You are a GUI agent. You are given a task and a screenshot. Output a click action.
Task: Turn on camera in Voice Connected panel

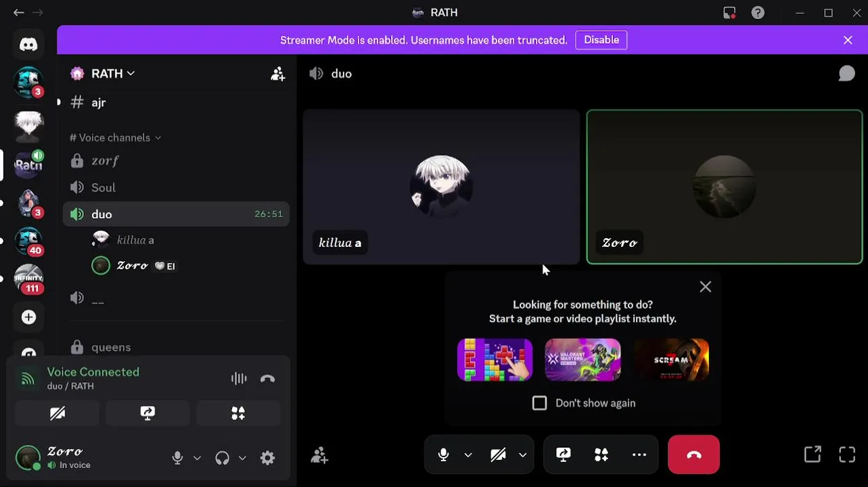(x=58, y=413)
